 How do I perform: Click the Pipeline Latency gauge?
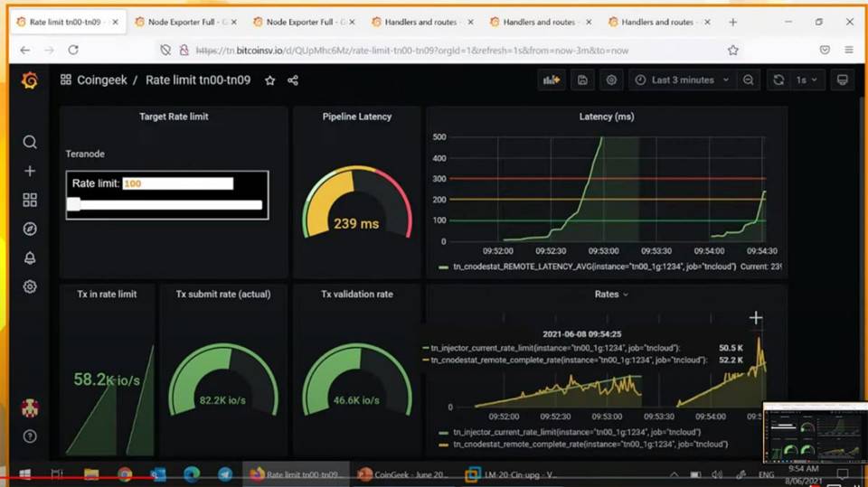(357, 202)
